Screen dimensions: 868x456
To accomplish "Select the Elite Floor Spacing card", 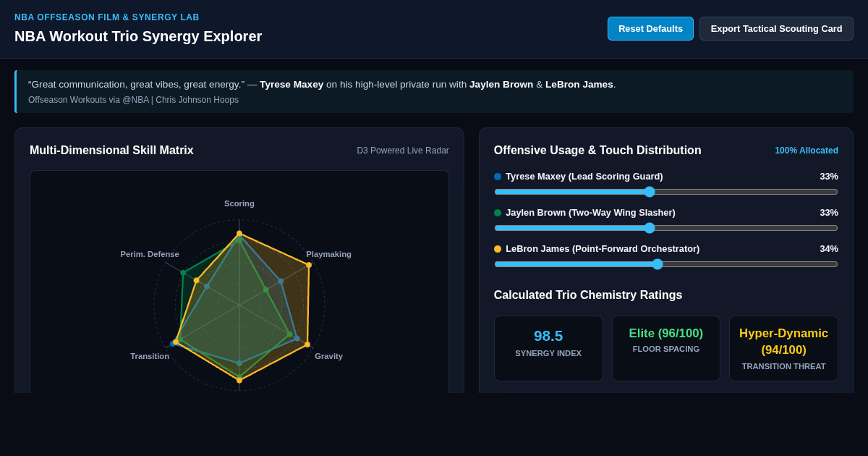I will coord(666,348).
